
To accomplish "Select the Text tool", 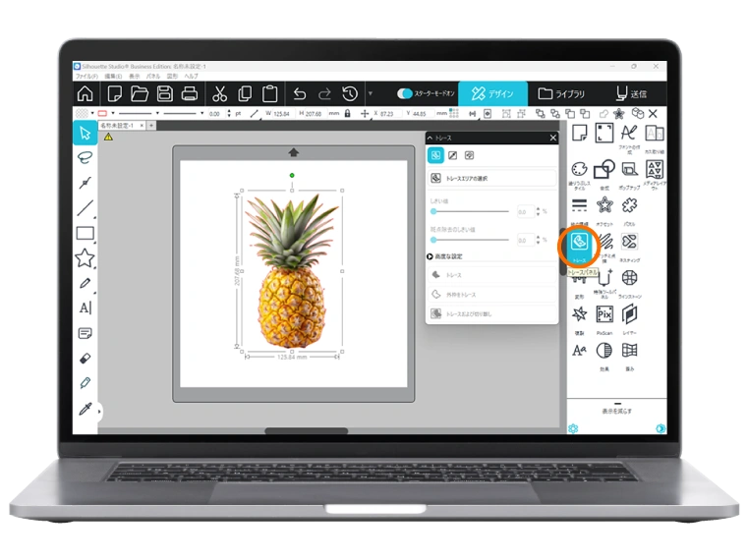I will (x=86, y=308).
